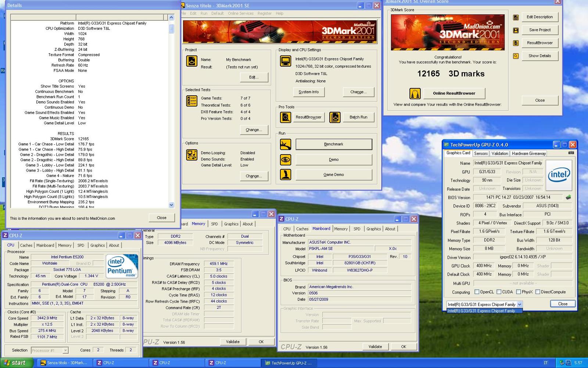Click the Batch Run icon in Pro Tools
This screenshot has width=588, height=368.
335,117
